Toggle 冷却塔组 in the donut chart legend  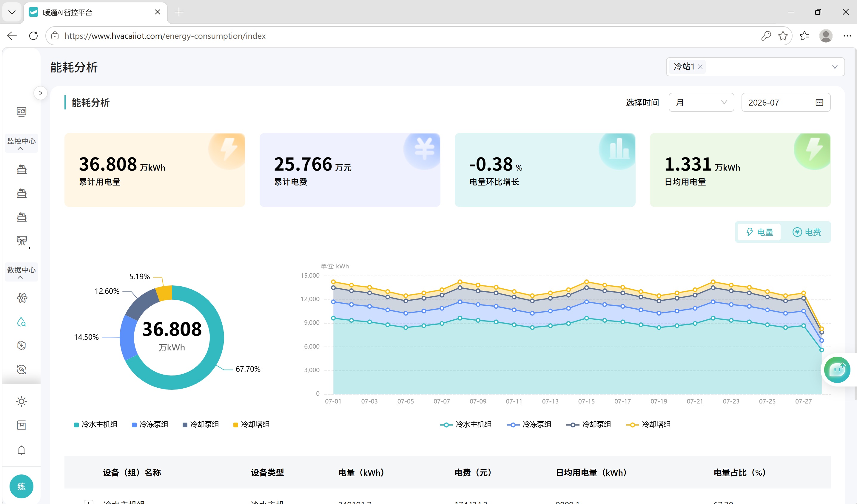[252, 424]
